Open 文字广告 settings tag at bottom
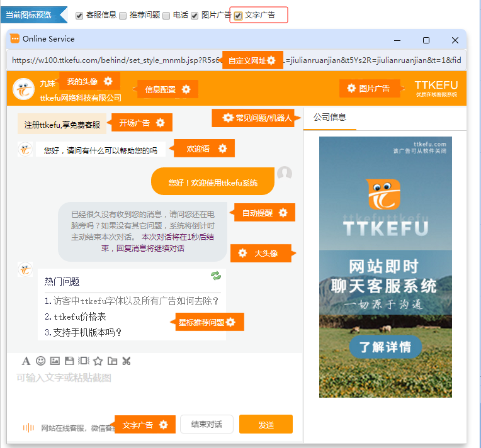The width and height of the screenshot is (481, 448). click(x=145, y=425)
